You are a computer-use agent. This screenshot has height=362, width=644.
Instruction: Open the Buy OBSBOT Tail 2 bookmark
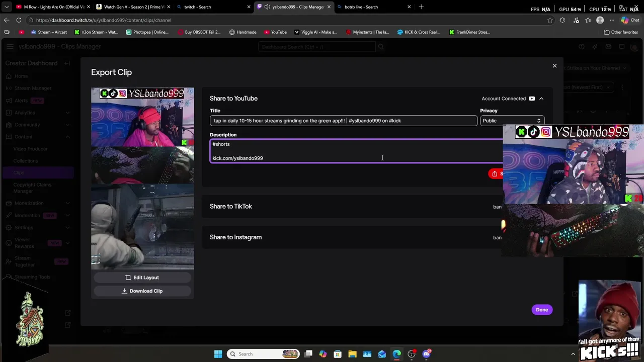point(199,32)
